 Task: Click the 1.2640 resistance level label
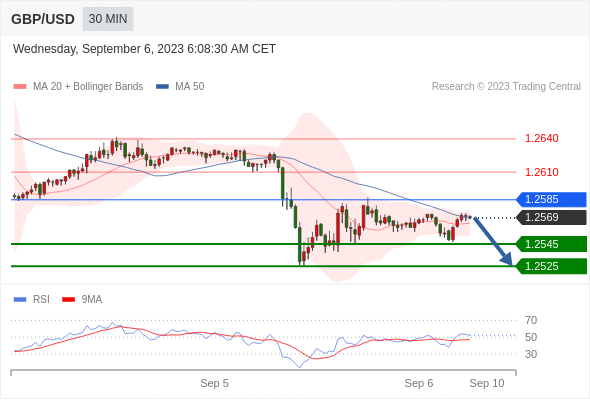tap(541, 138)
